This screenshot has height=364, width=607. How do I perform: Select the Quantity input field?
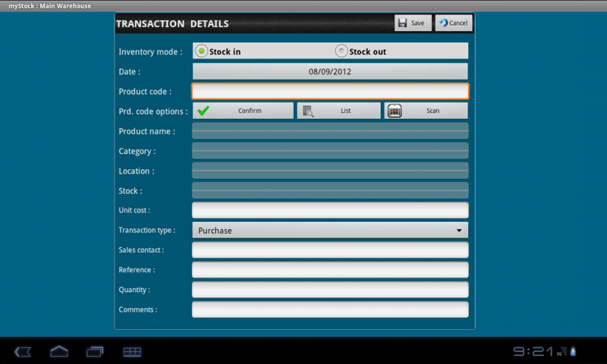click(x=330, y=290)
